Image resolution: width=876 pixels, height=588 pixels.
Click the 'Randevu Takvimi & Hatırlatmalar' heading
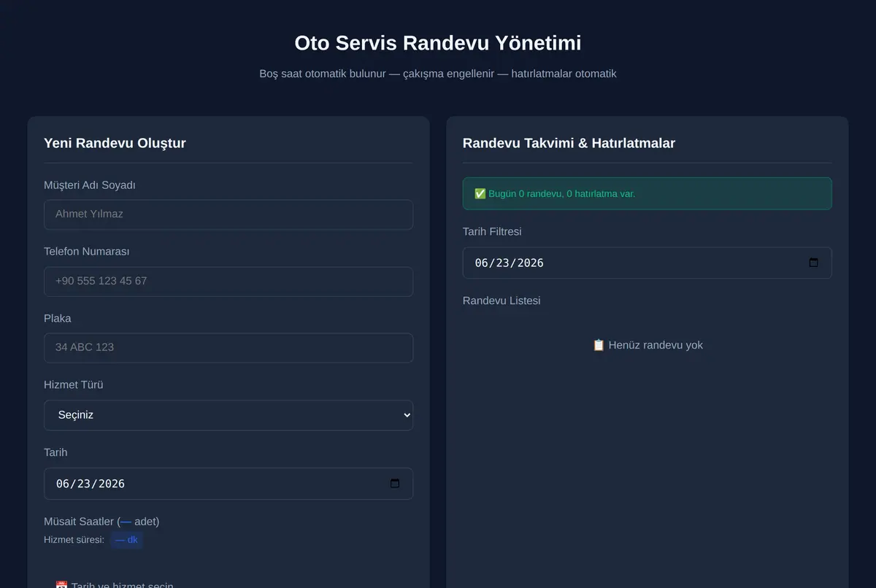click(x=569, y=143)
